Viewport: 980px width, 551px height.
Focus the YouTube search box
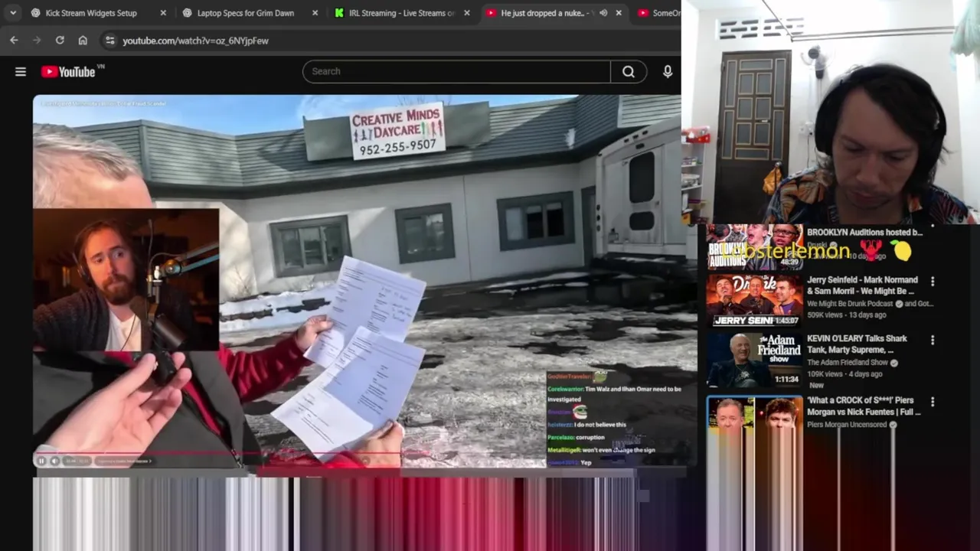(x=456, y=71)
